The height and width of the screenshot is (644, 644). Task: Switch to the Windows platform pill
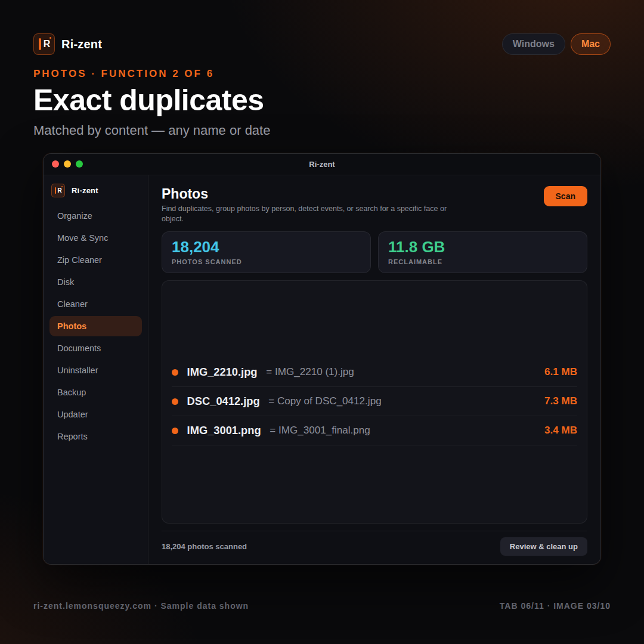(533, 44)
